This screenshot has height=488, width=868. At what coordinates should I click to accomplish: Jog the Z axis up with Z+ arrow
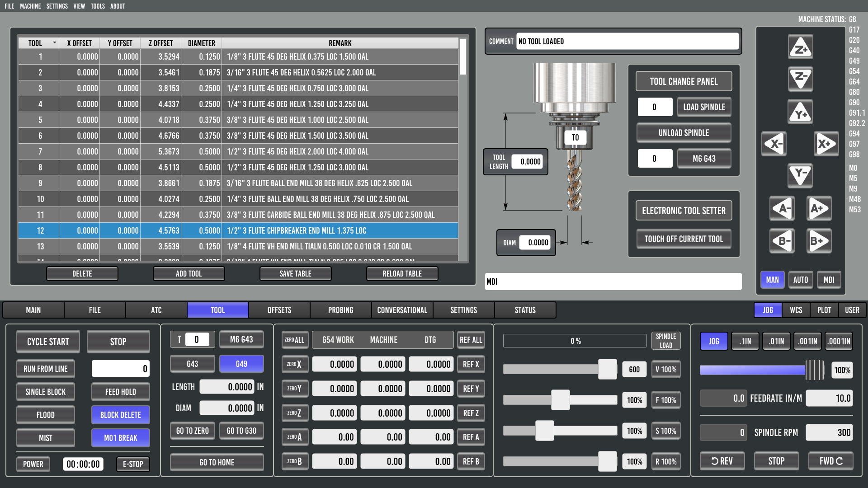[x=800, y=47]
